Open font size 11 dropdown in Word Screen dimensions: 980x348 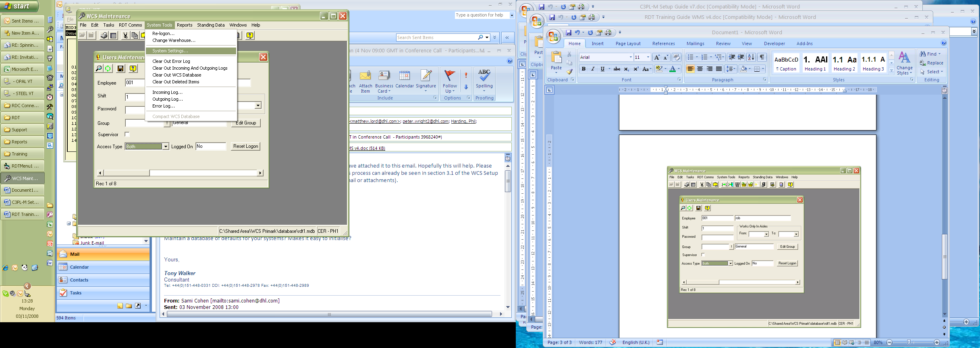pyautogui.click(x=648, y=57)
